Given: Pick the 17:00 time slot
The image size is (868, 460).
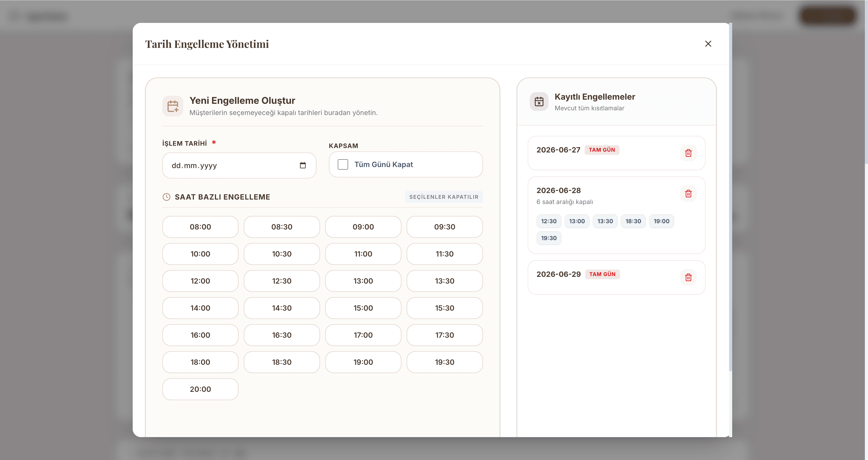Looking at the screenshot, I should tap(363, 335).
